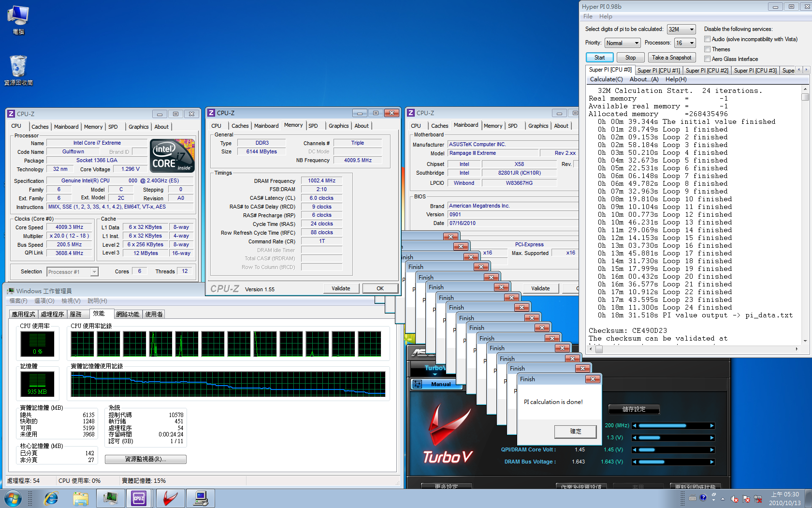The image size is (812, 508).
Task: Adjust the 200 MHz BCLK slider bar
Action: point(673,426)
